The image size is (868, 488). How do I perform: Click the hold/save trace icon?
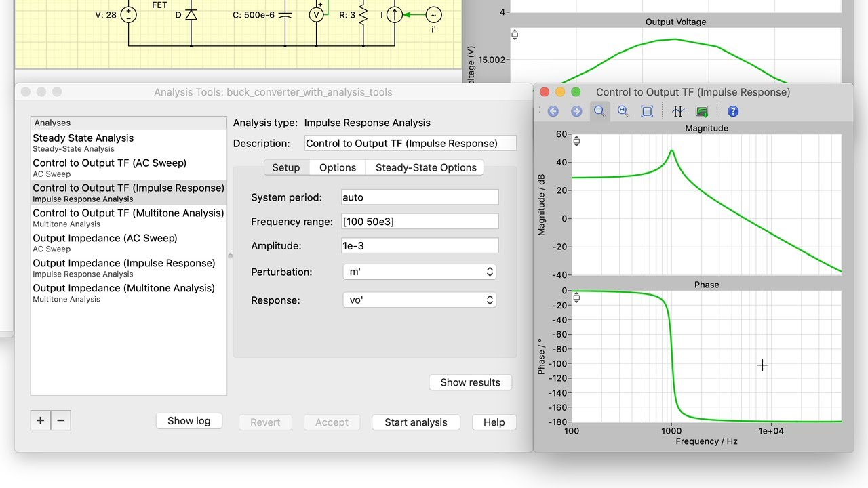tap(702, 112)
